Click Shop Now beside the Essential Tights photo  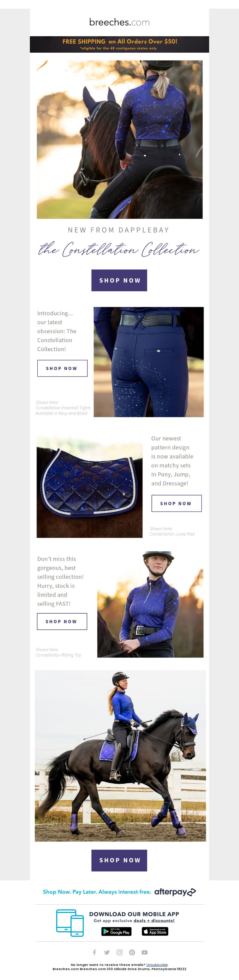click(62, 368)
